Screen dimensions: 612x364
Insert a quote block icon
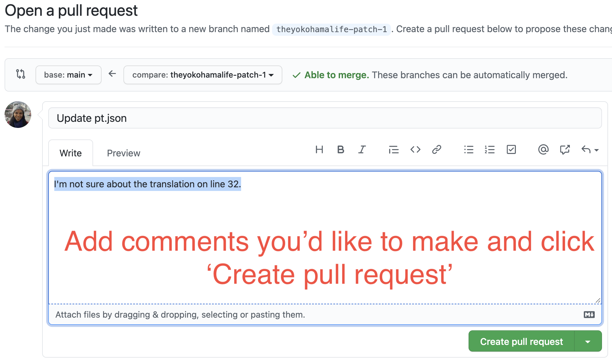[x=394, y=149]
